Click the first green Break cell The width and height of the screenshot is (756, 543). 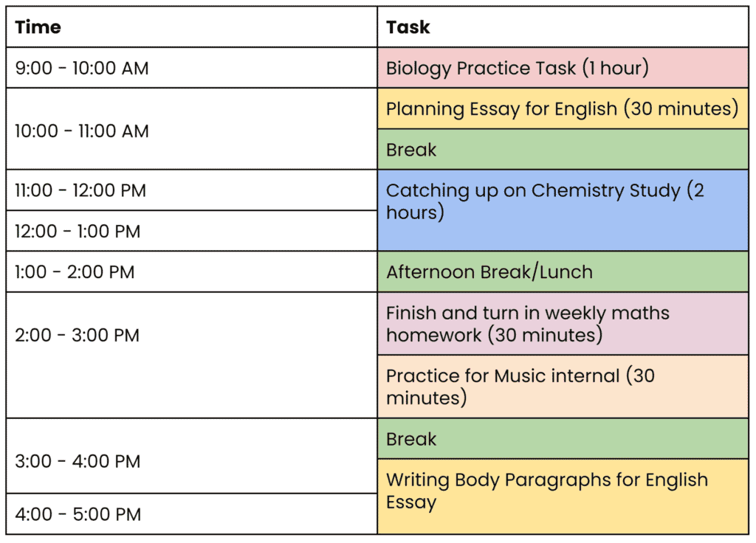563,149
